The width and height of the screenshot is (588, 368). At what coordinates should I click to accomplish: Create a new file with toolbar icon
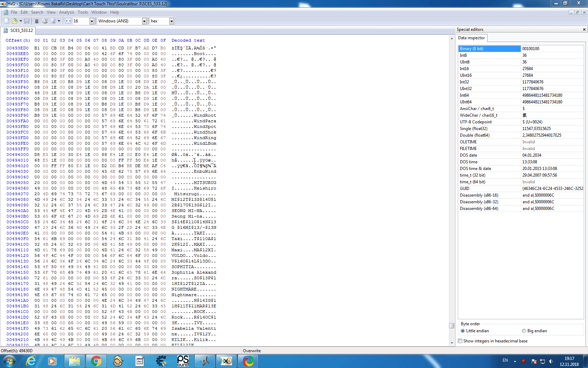tap(7, 21)
